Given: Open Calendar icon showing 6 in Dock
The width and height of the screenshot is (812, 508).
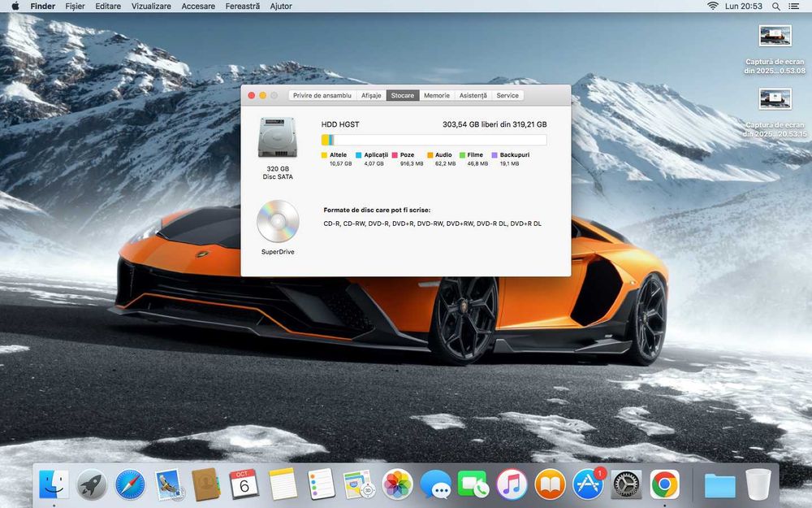Looking at the screenshot, I should [244, 485].
